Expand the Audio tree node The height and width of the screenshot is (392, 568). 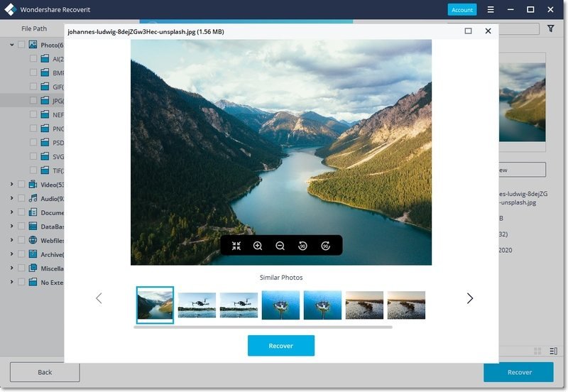[x=11, y=199]
